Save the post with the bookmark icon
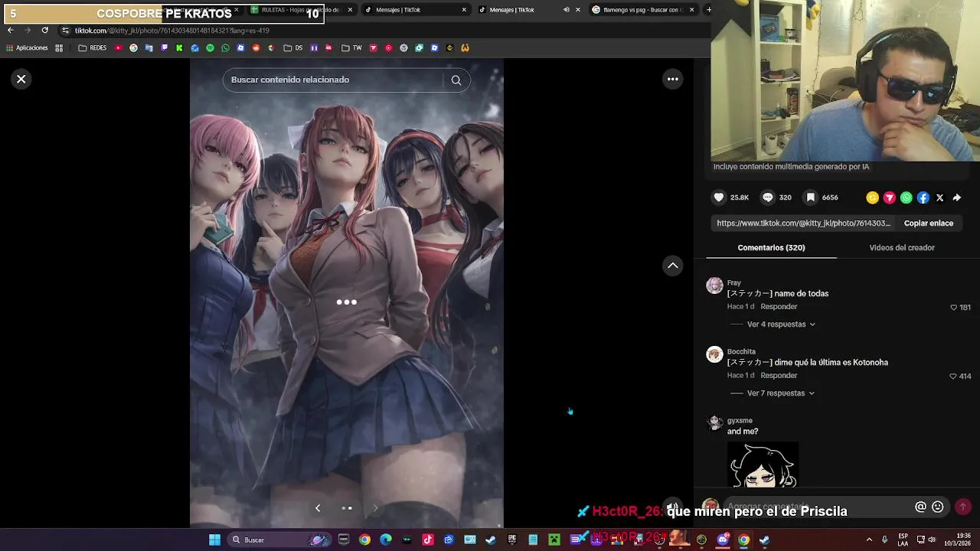 click(x=811, y=197)
